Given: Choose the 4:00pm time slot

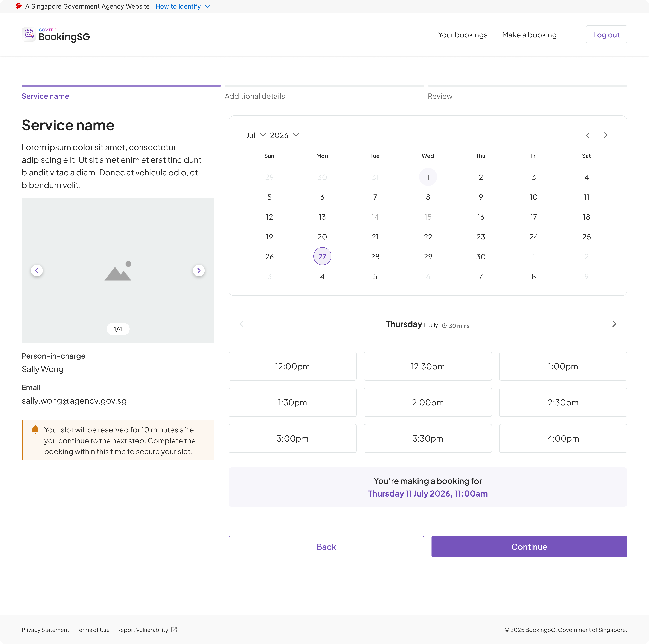Looking at the screenshot, I should coord(563,438).
